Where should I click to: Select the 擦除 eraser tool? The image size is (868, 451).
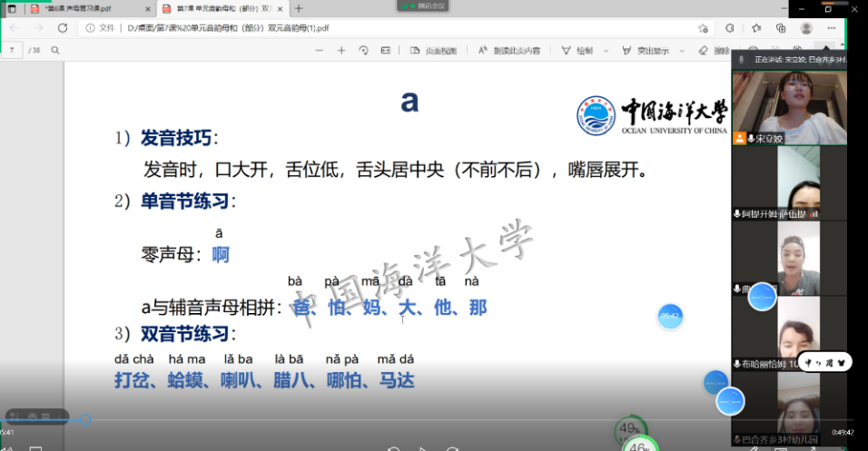(x=715, y=50)
